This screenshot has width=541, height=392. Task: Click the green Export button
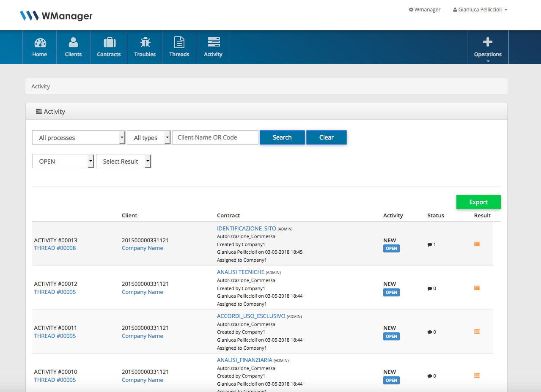478,202
